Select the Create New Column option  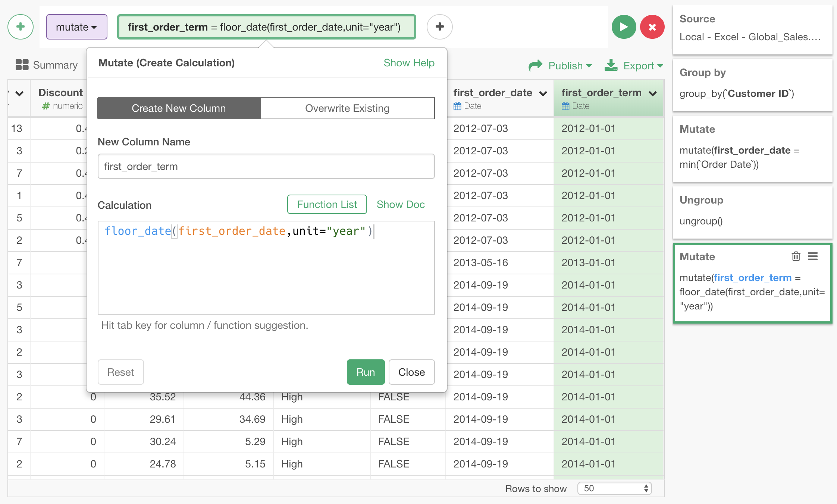179,108
